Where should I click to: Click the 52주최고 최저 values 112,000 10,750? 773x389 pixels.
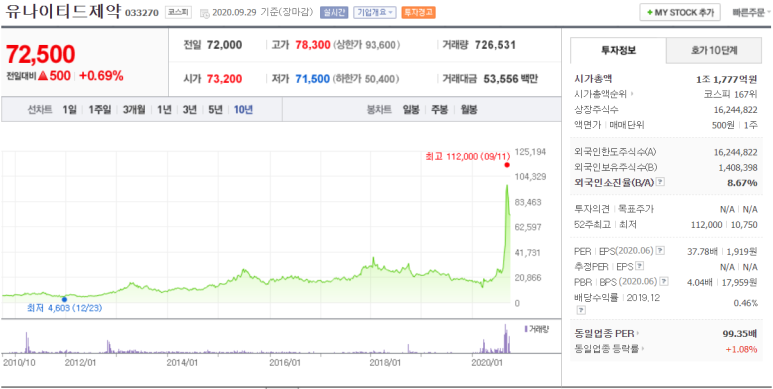[724, 225]
